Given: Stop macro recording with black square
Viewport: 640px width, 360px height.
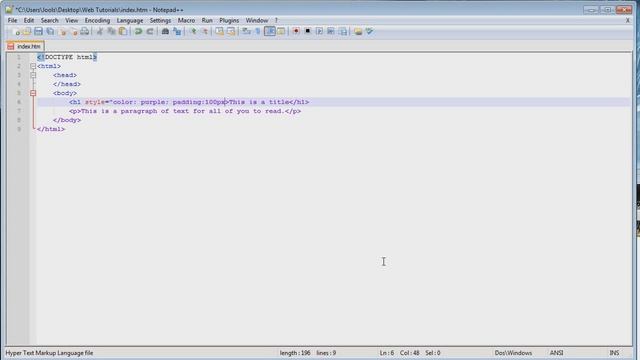Looking at the screenshot, I should tap(308, 31).
